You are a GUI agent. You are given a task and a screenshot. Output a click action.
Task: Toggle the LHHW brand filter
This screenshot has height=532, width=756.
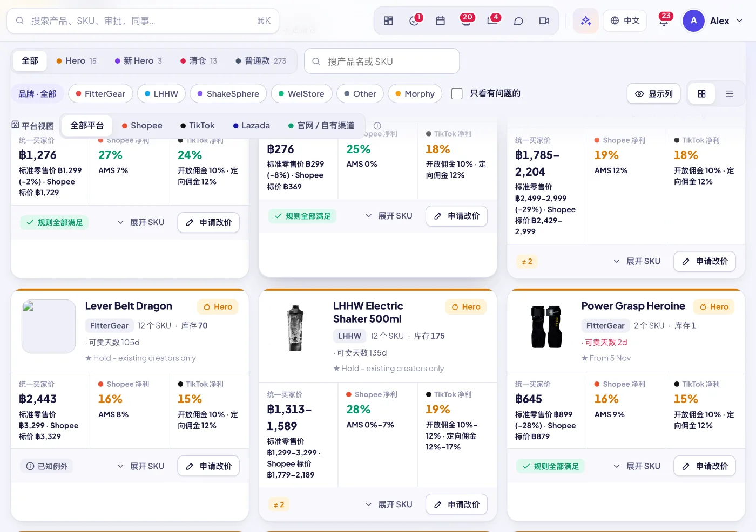(x=161, y=94)
